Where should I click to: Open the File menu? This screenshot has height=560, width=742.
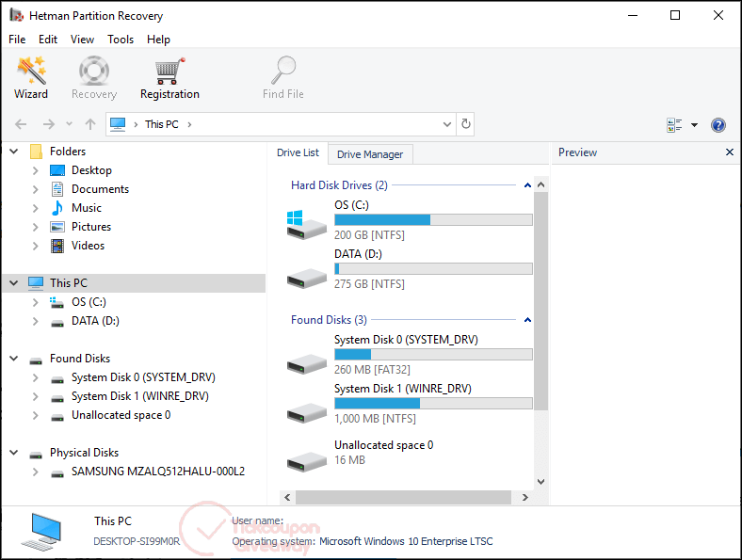(17, 40)
